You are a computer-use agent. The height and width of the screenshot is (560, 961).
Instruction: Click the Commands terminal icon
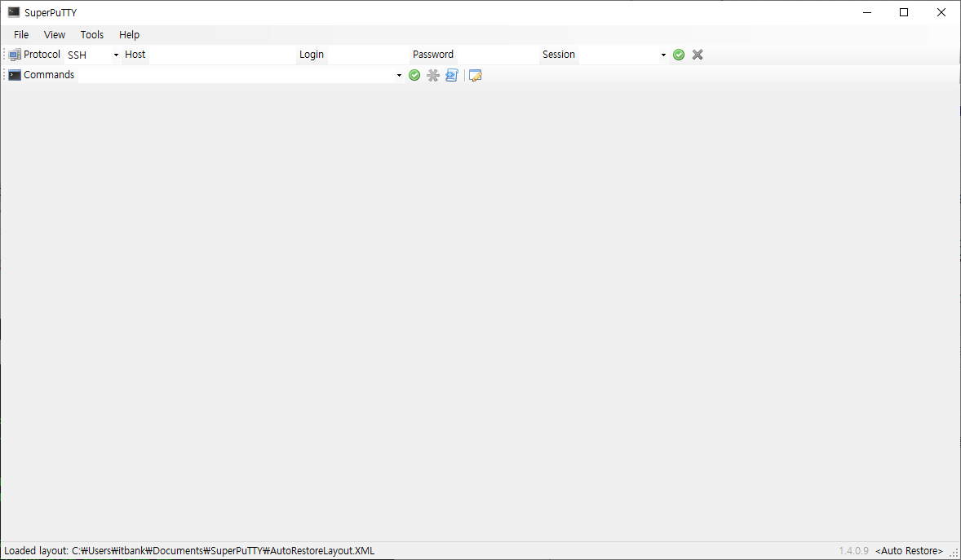click(x=15, y=75)
